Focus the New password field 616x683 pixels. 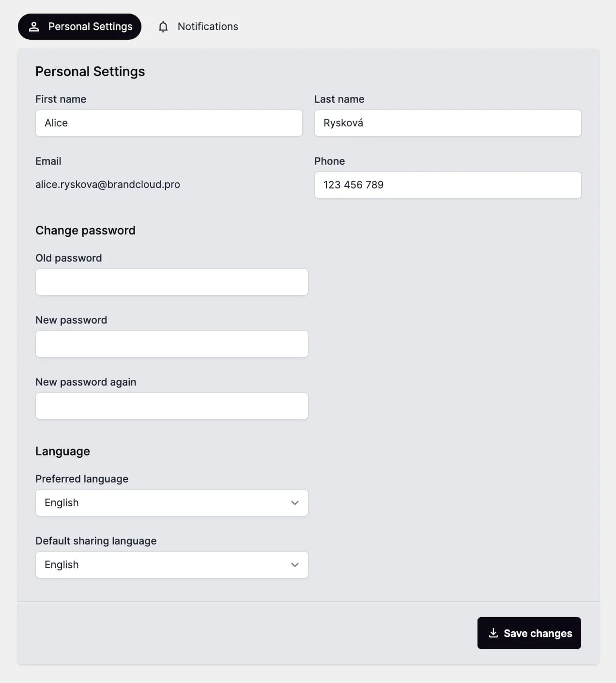pos(171,344)
